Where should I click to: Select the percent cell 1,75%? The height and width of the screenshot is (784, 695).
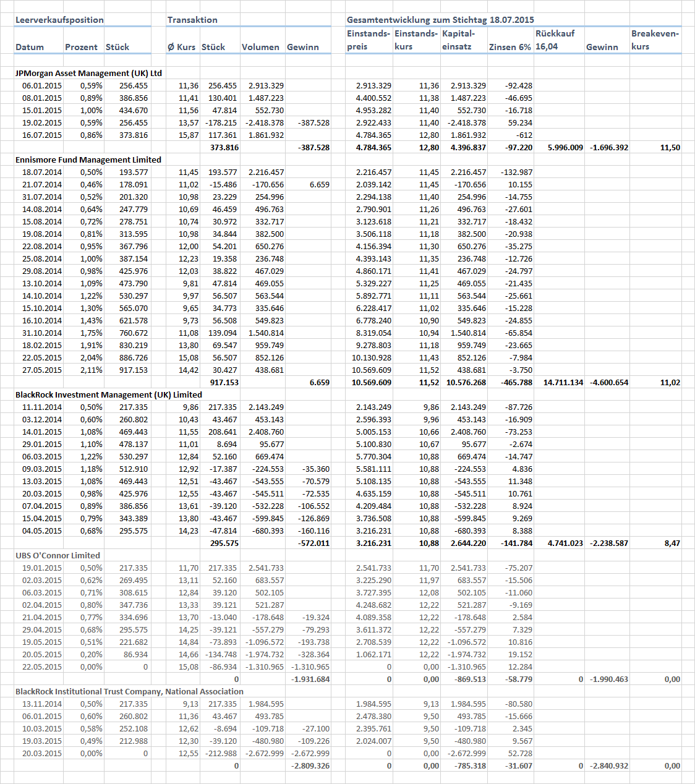92,333
